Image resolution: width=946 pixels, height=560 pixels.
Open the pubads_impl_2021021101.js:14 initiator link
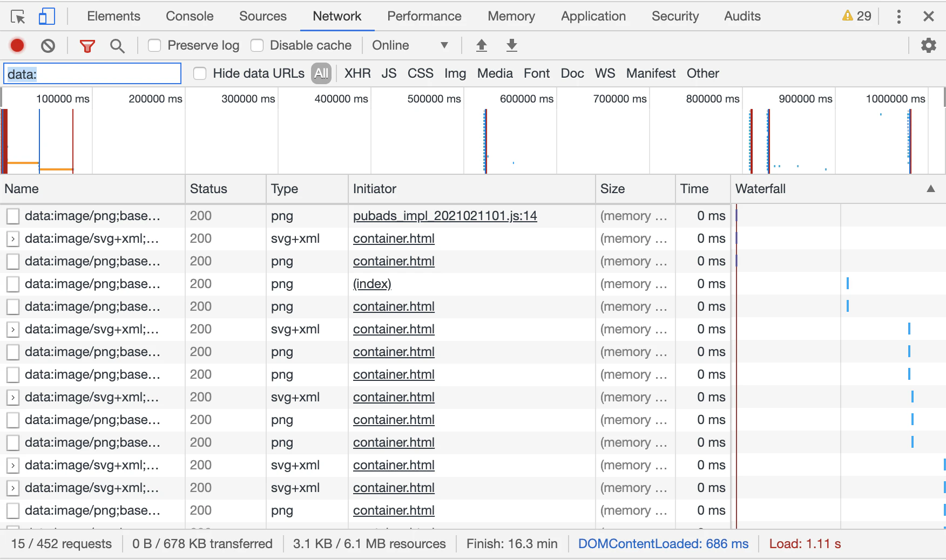[x=445, y=216]
